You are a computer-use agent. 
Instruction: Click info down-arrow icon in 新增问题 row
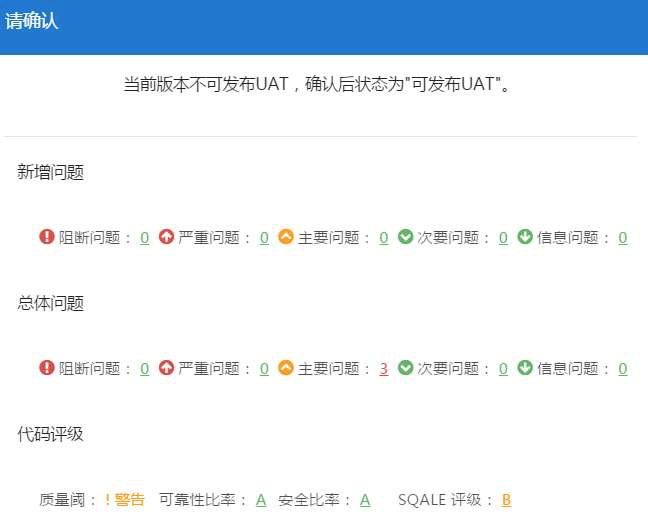click(x=525, y=237)
